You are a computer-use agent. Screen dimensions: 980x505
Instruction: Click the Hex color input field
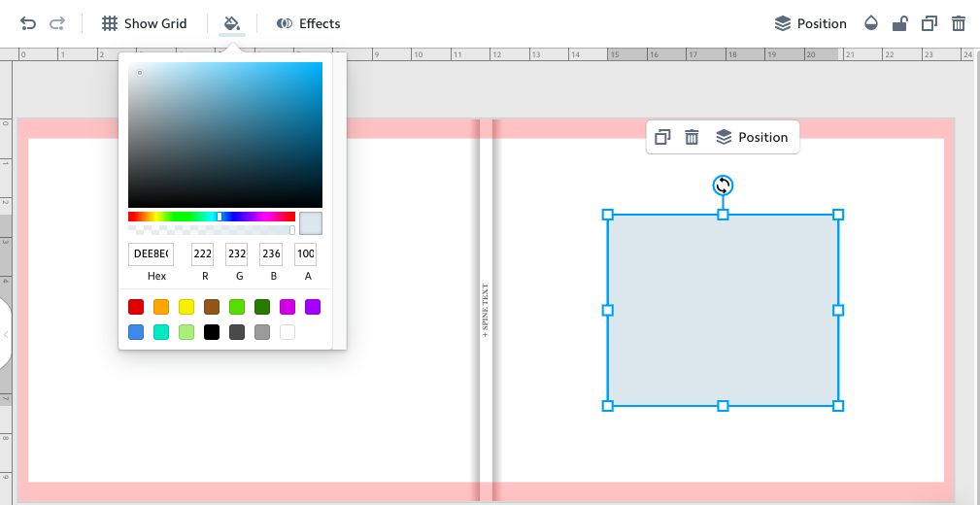tap(151, 254)
